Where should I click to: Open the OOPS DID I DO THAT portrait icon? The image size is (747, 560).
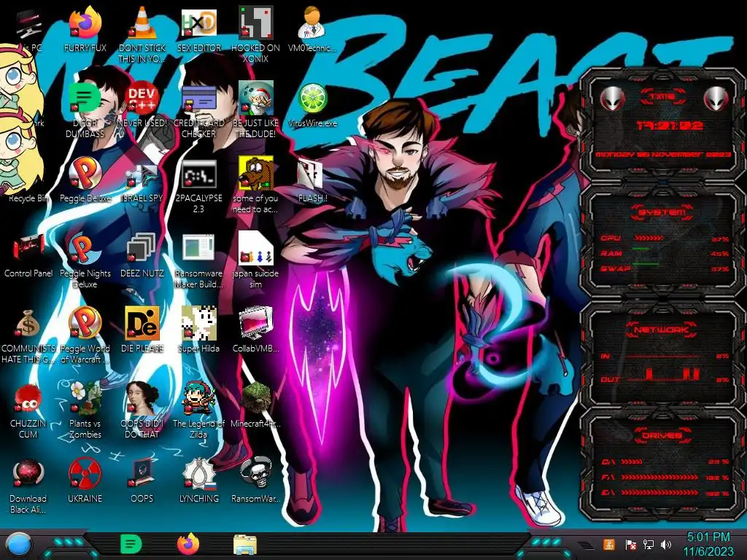point(142,399)
